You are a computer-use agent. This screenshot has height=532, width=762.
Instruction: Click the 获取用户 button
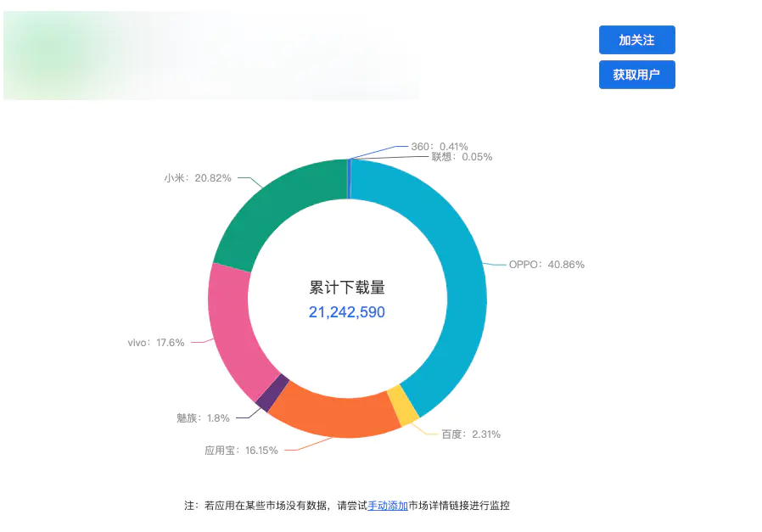(636, 75)
